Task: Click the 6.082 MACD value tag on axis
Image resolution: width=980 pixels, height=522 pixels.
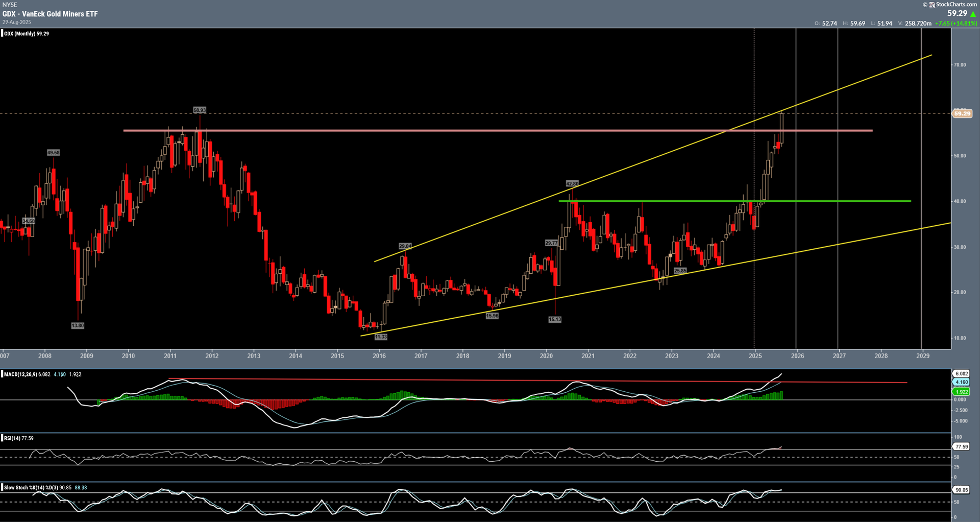Action: coord(962,373)
